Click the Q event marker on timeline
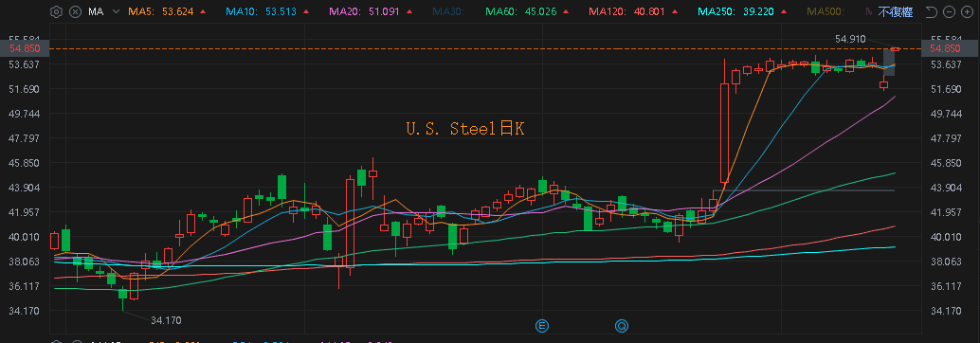 pos(622,326)
